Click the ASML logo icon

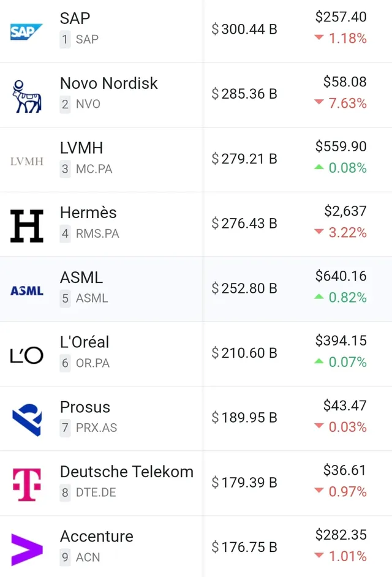point(26,290)
